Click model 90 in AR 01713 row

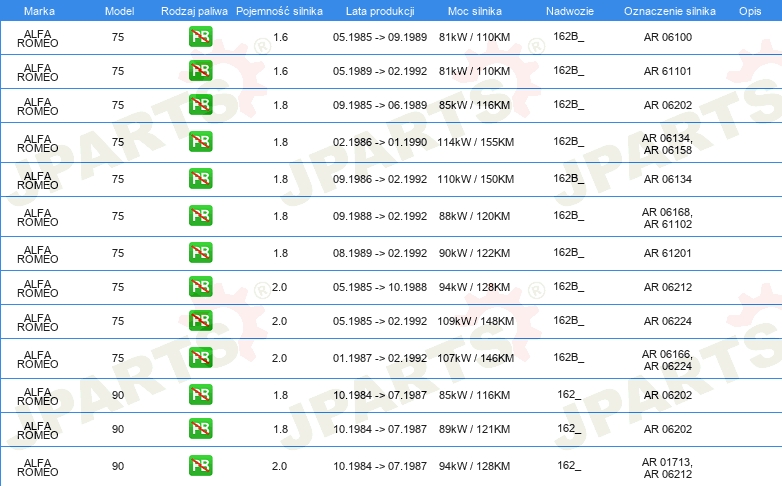(x=118, y=466)
